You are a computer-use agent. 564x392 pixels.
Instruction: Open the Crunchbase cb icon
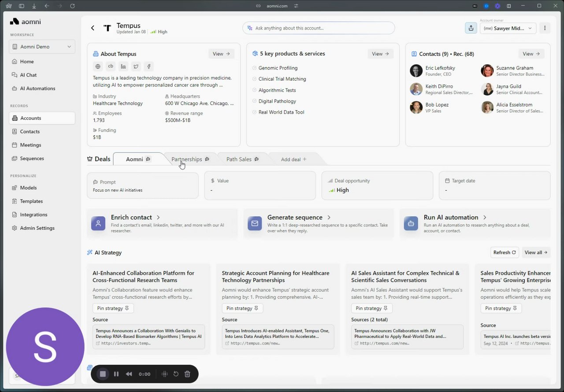(x=111, y=67)
